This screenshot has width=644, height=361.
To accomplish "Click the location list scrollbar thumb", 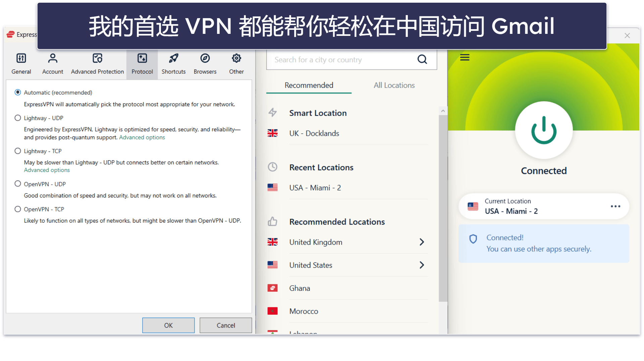I will 443,208.
